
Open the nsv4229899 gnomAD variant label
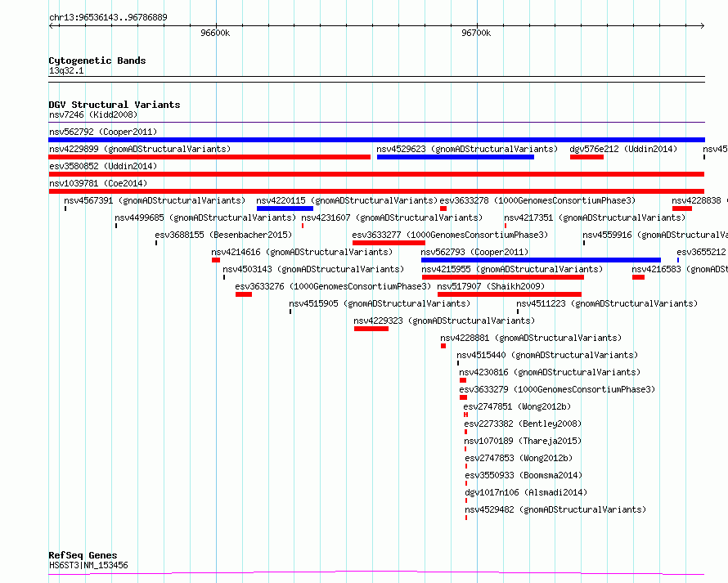(140, 149)
